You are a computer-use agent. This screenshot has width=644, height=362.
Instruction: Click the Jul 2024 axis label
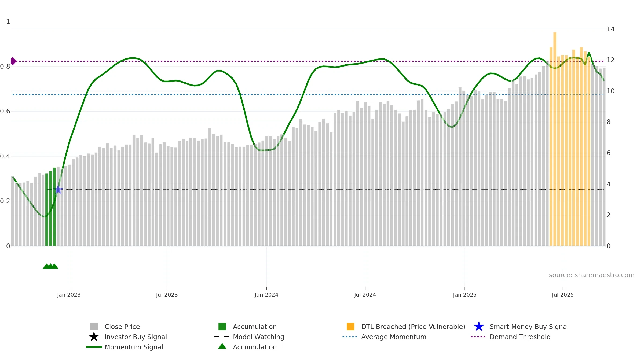(365, 295)
